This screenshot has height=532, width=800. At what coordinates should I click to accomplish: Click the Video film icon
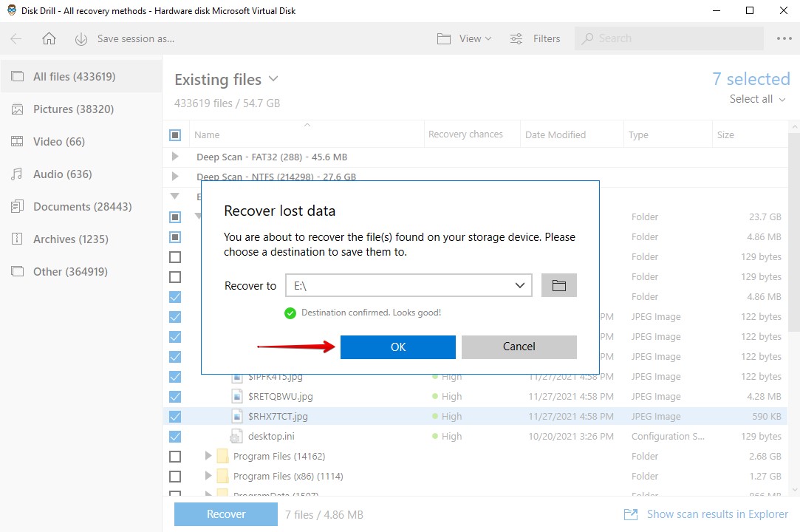(17, 141)
